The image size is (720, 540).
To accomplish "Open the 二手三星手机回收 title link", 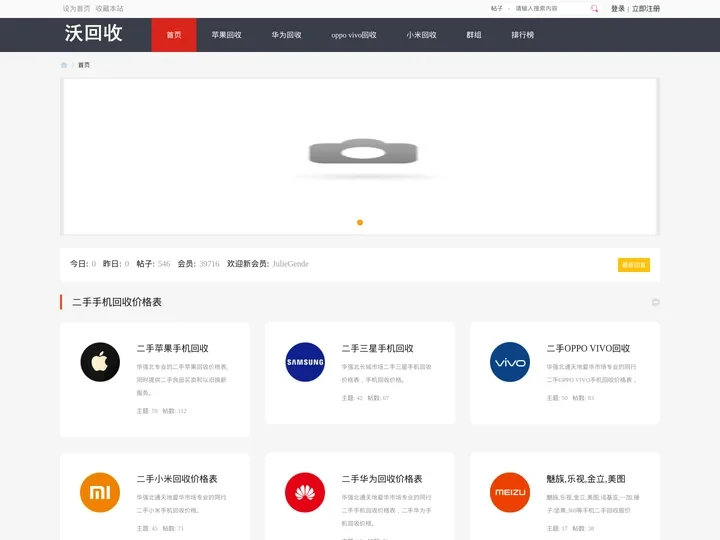I will pos(377,349).
